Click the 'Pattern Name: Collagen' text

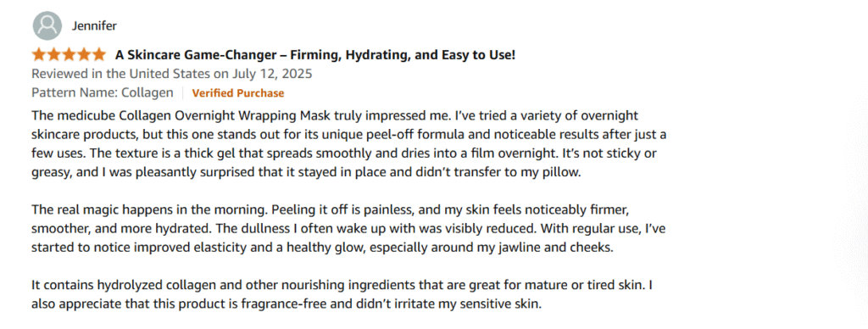pos(103,93)
